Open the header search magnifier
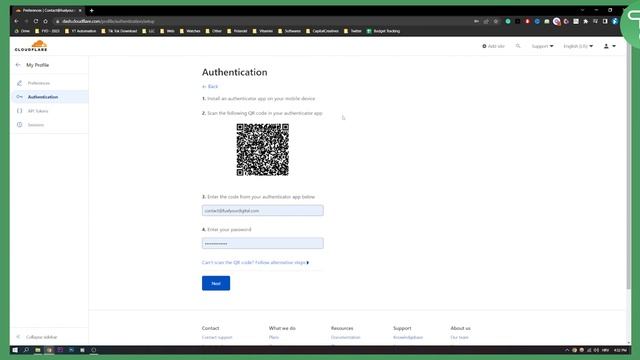Image resolution: width=640 pixels, height=360 pixels. [x=518, y=46]
